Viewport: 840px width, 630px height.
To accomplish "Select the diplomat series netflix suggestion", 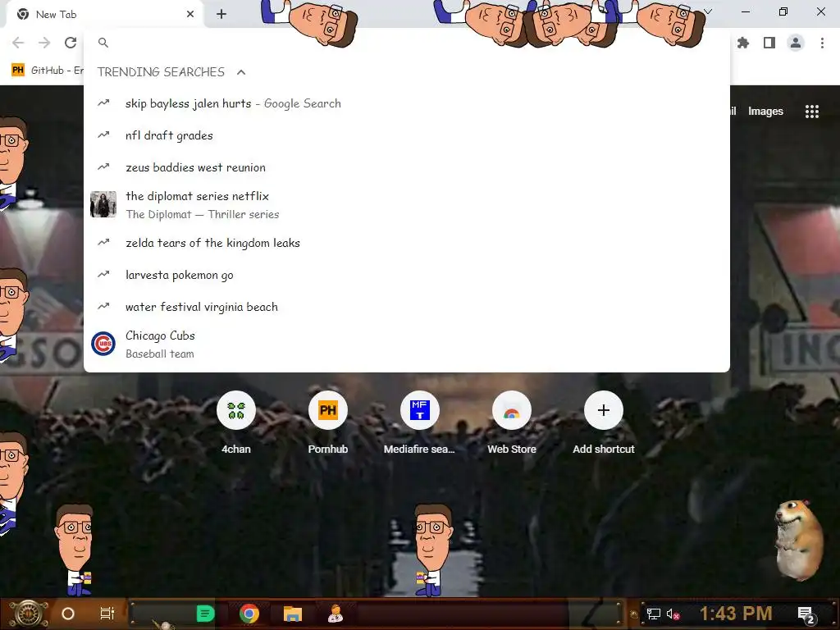I will (x=407, y=205).
